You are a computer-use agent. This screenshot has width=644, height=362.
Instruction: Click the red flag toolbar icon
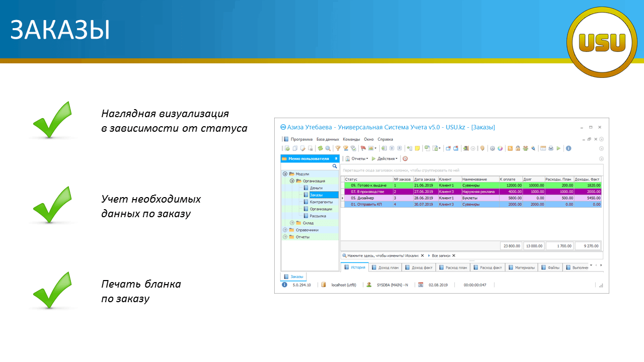pyautogui.click(x=363, y=148)
